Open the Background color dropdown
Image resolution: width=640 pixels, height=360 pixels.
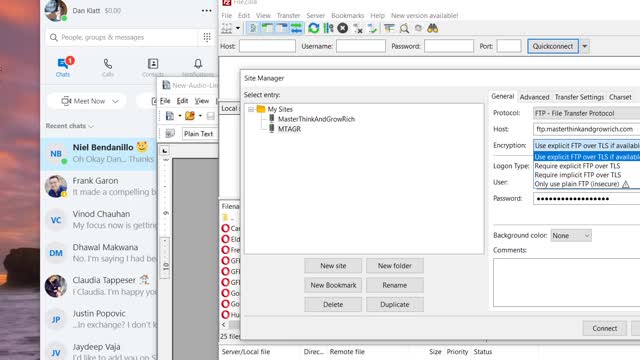pyautogui.click(x=571, y=236)
